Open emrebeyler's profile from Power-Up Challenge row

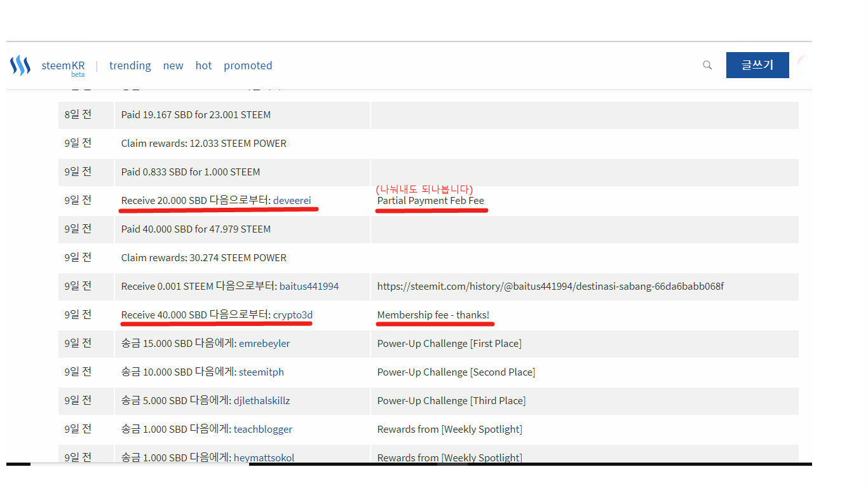click(264, 343)
